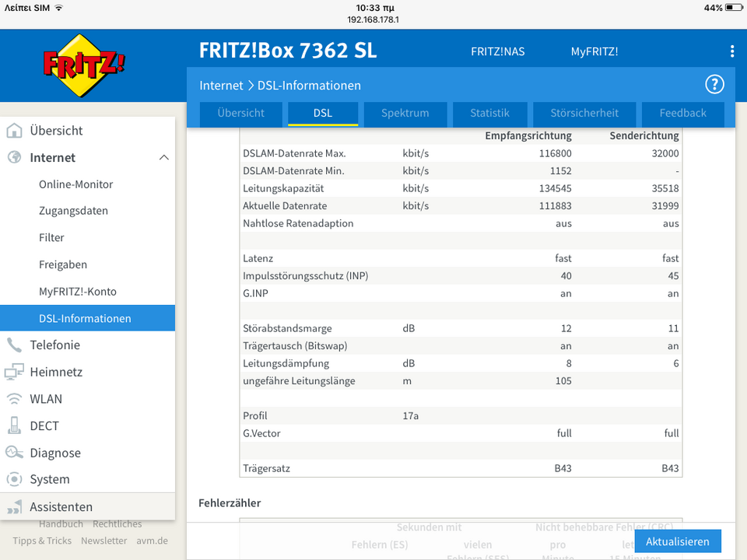Click the value 116800 in DSLAM-Datenrate Max.

pos(555,153)
